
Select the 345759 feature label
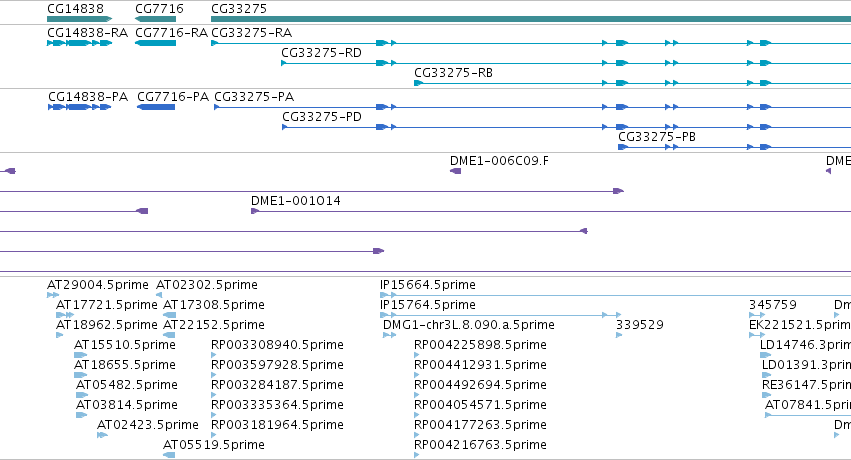coord(773,305)
